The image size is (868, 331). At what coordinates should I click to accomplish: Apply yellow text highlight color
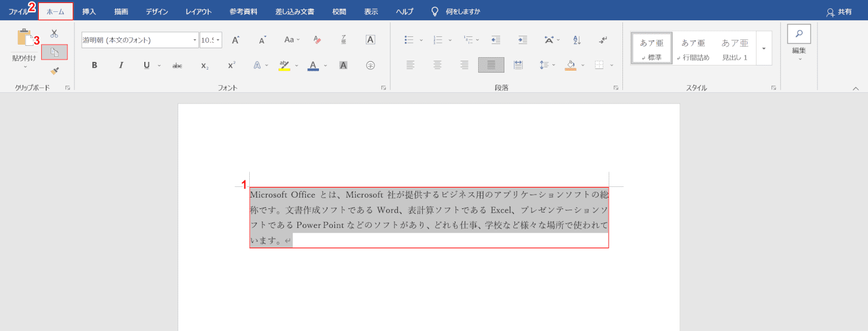coord(284,65)
